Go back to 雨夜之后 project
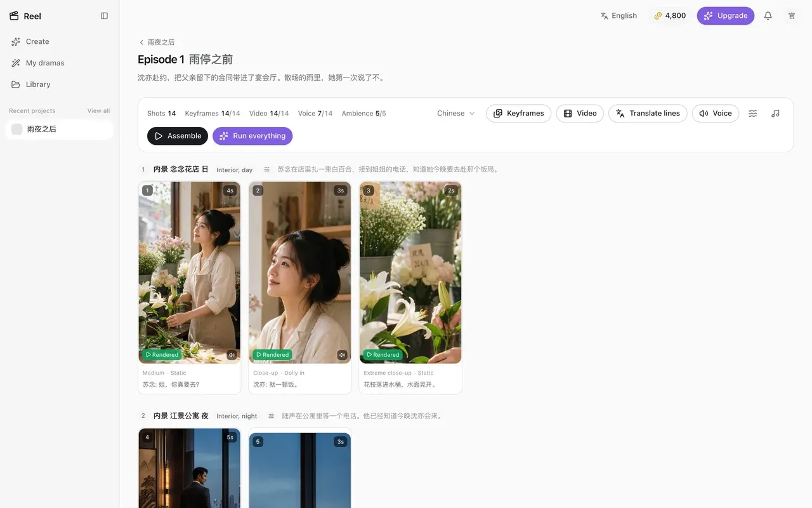The width and height of the screenshot is (812, 508). pyautogui.click(x=157, y=42)
